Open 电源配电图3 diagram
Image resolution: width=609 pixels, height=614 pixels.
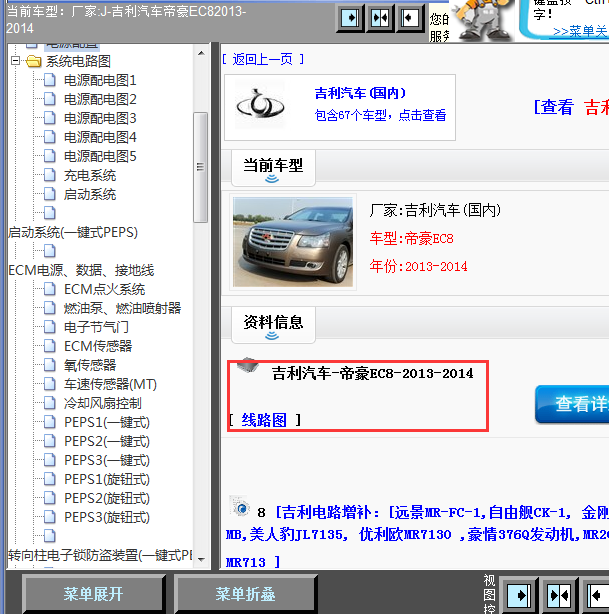100,118
